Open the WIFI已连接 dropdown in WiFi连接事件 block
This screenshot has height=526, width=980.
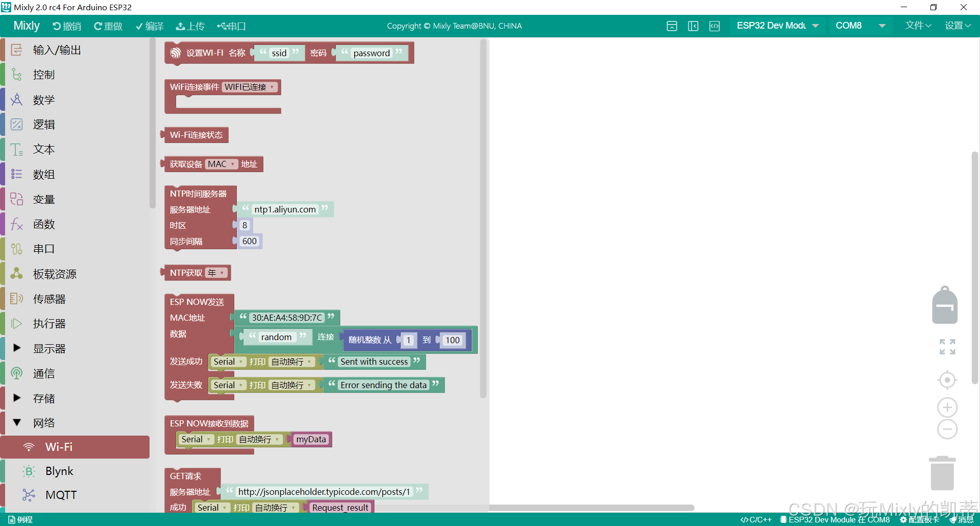point(250,87)
